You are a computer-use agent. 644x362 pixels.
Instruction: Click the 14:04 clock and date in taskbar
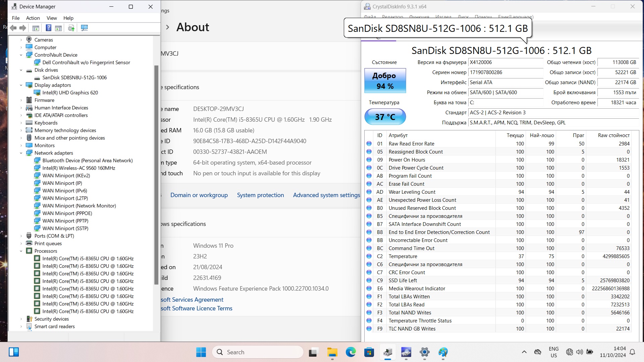pos(613,352)
